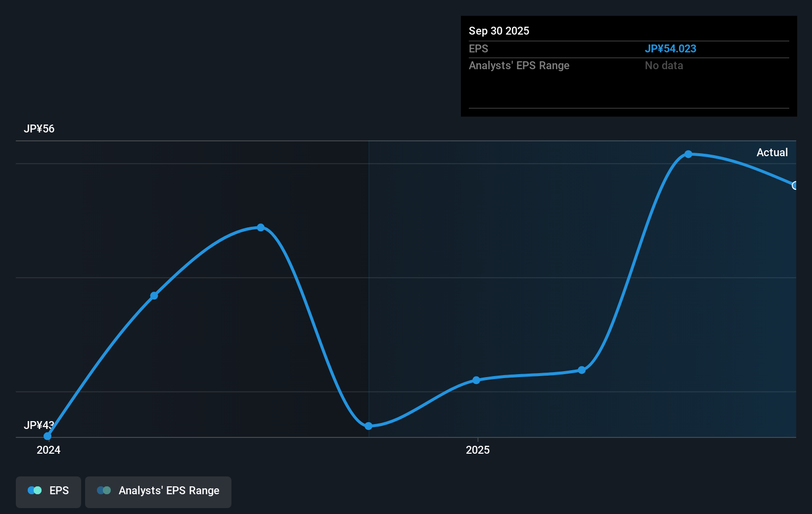812x514 pixels.
Task: Select the peak EPS data point marker
Action: (688, 155)
